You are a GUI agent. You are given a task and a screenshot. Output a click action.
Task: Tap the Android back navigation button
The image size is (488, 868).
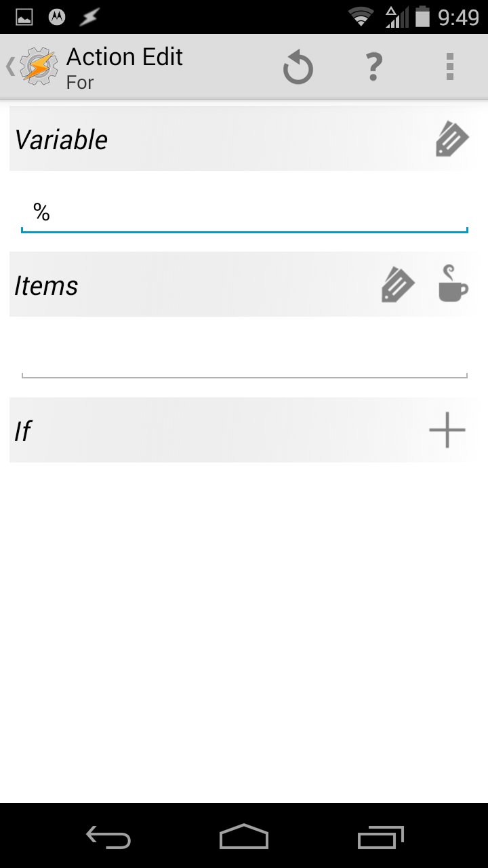coord(108,837)
